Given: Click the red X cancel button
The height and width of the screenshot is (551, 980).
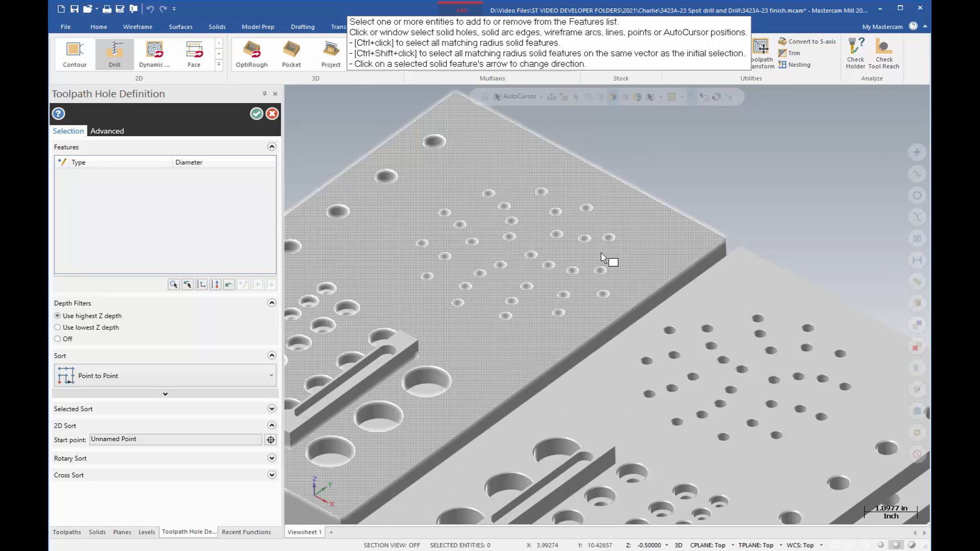Looking at the screenshot, I should pyautogui.click(x=271, y=113).
